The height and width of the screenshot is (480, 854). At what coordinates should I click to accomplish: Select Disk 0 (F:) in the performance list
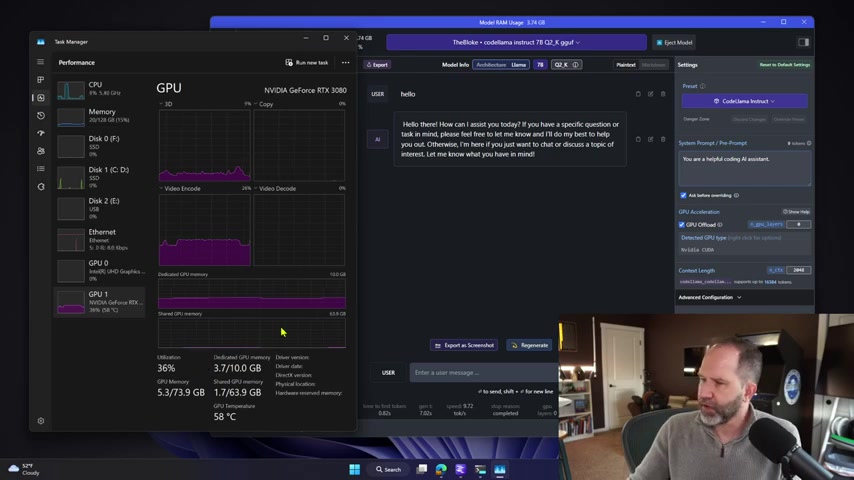click(100, 146)
